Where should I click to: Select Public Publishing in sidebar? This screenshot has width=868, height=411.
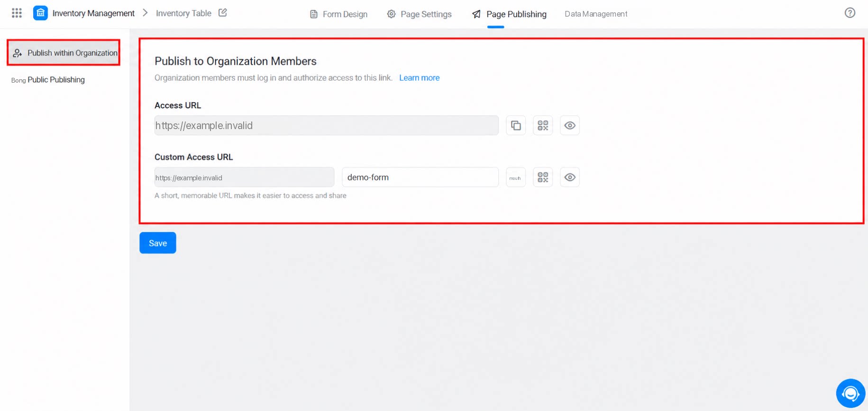click(56, 80)
